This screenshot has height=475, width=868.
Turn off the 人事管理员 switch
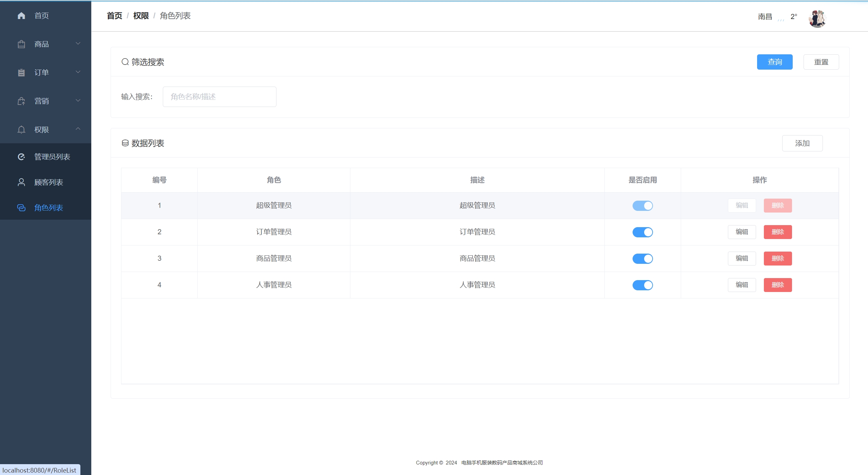point(642,285)
